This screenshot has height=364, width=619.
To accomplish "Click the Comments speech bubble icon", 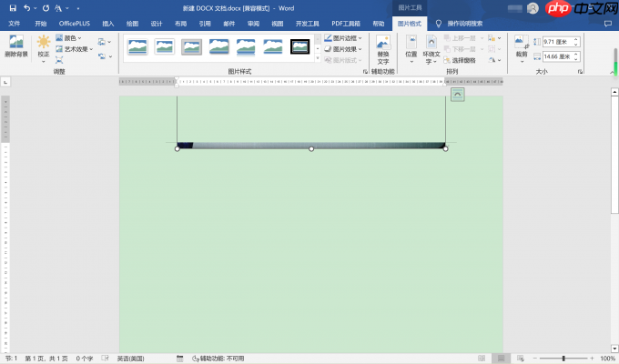I will tap(608, 24).
